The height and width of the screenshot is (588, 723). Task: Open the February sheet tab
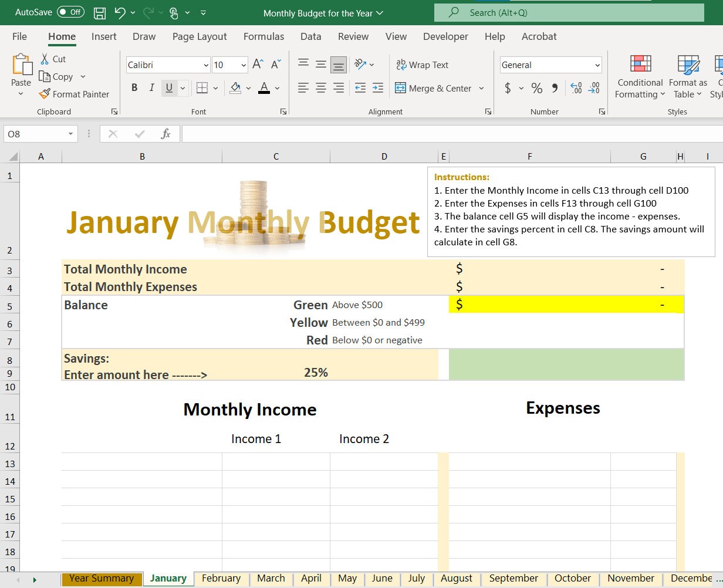(221, 578)
